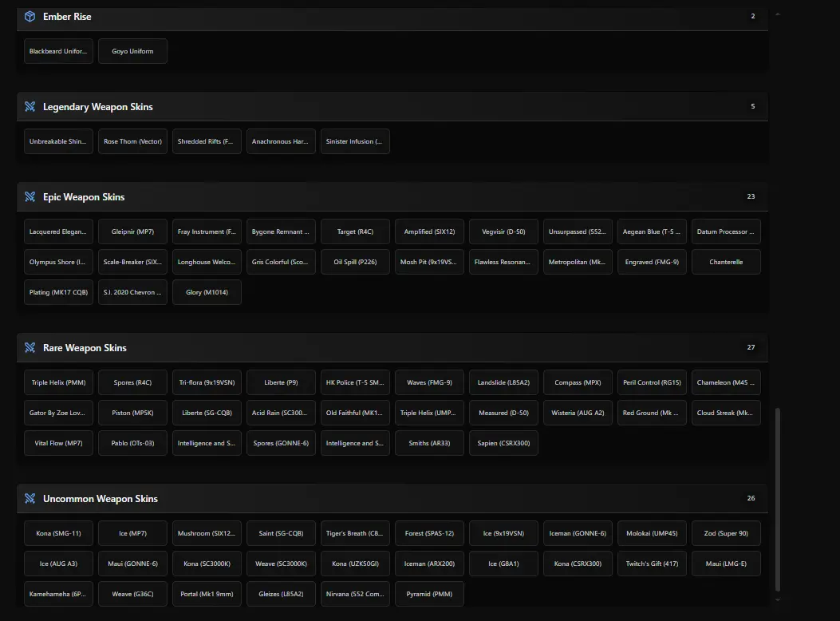Viewport: 840px width, 621px height.
Task: Open the Landslide (L85A2) rare skin
Action: coord(503,382)
